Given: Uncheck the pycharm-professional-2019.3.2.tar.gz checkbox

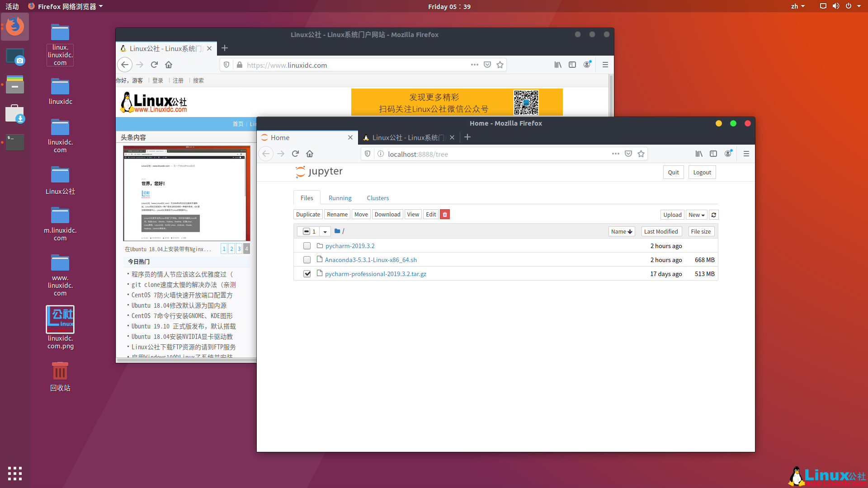Looking at the screenshot, I should tap(307, 274).
